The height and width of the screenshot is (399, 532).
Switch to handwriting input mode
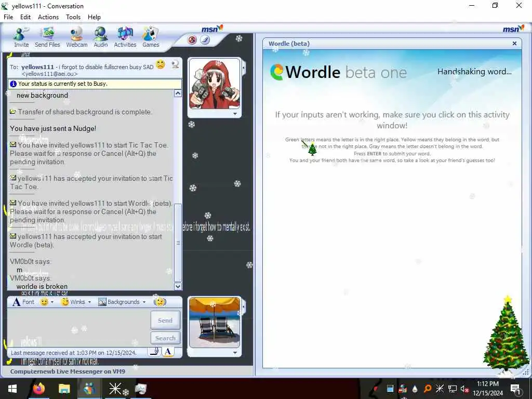154,352
